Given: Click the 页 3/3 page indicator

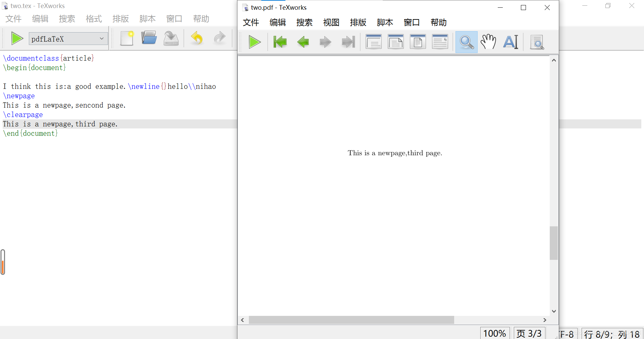Looking at the screenshot, I should coord(529,333).
